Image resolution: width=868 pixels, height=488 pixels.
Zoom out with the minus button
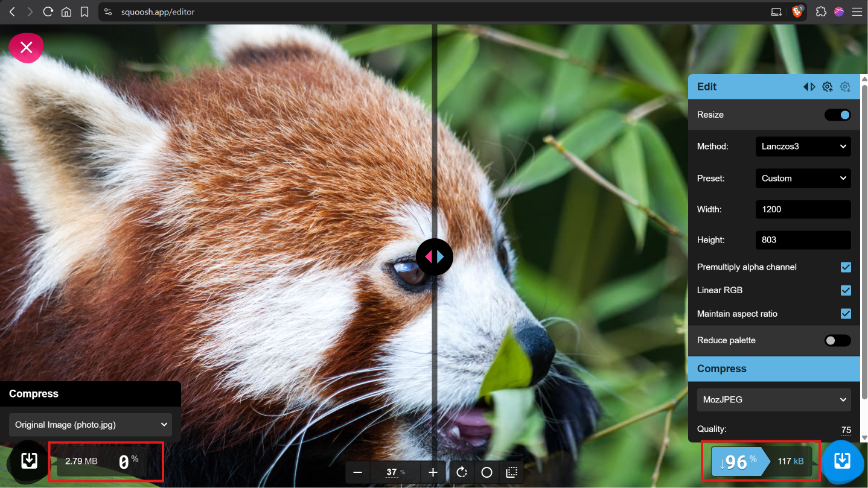click(x=357, y=472)
